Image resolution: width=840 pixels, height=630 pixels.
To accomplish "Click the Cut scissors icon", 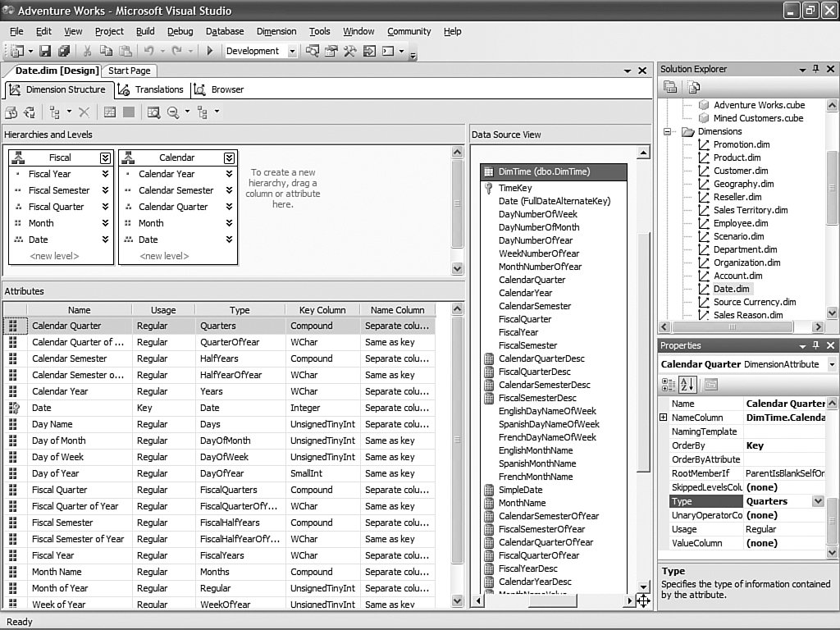I will (87, 51).
